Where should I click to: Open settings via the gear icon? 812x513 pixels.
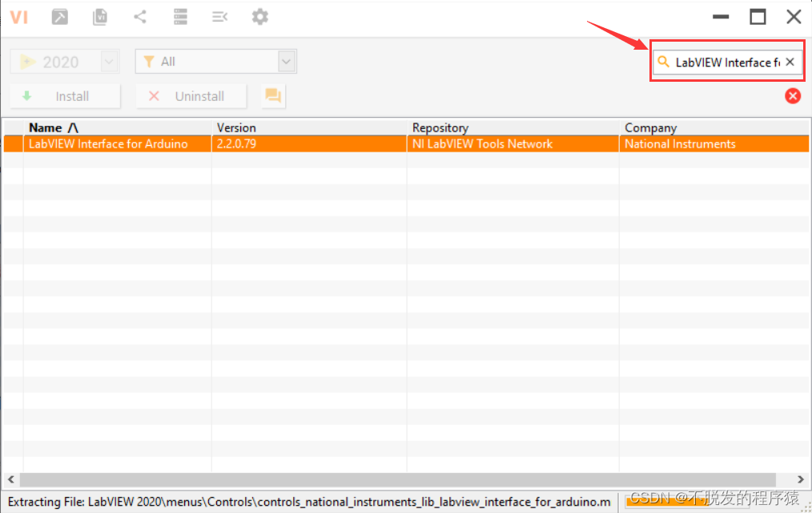point(260,17)
